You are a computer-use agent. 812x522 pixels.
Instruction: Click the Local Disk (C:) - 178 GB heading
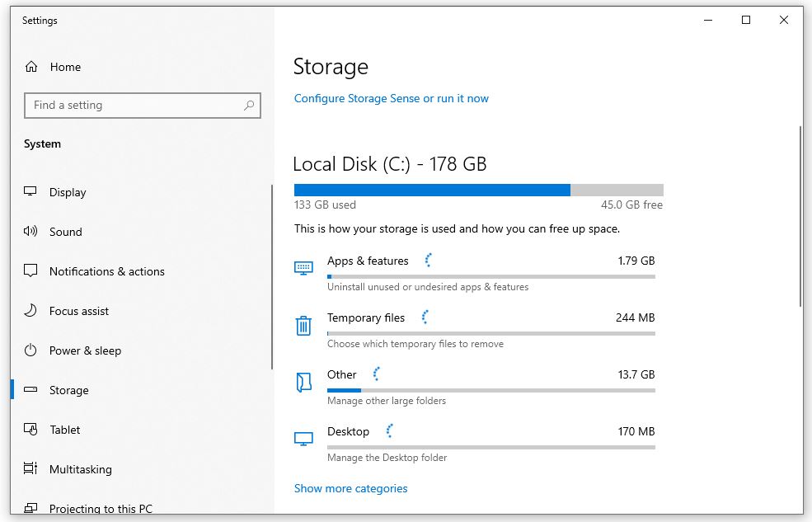[x=390, y=164]
